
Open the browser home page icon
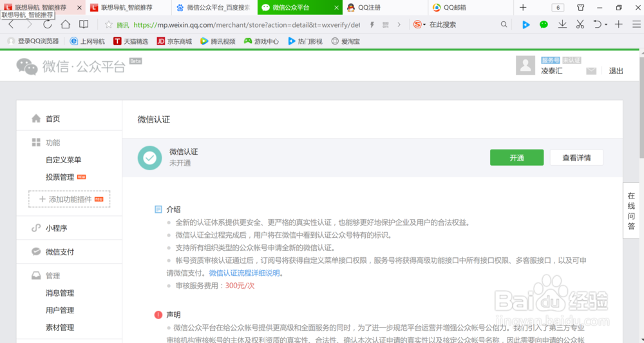tap(65, 24)
